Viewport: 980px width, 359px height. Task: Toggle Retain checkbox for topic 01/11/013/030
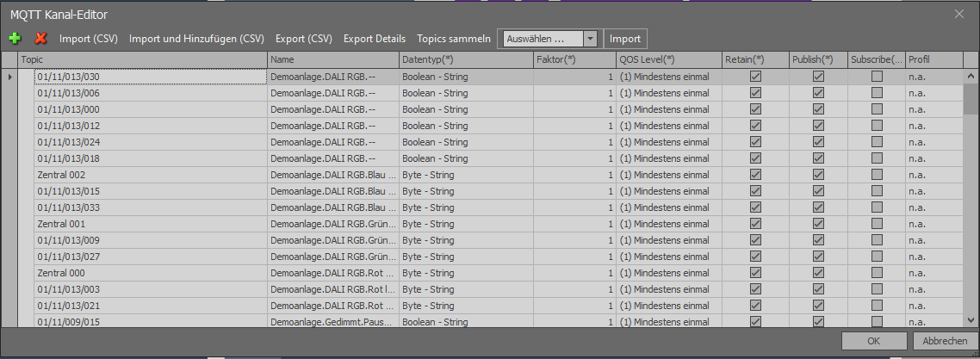755,77
